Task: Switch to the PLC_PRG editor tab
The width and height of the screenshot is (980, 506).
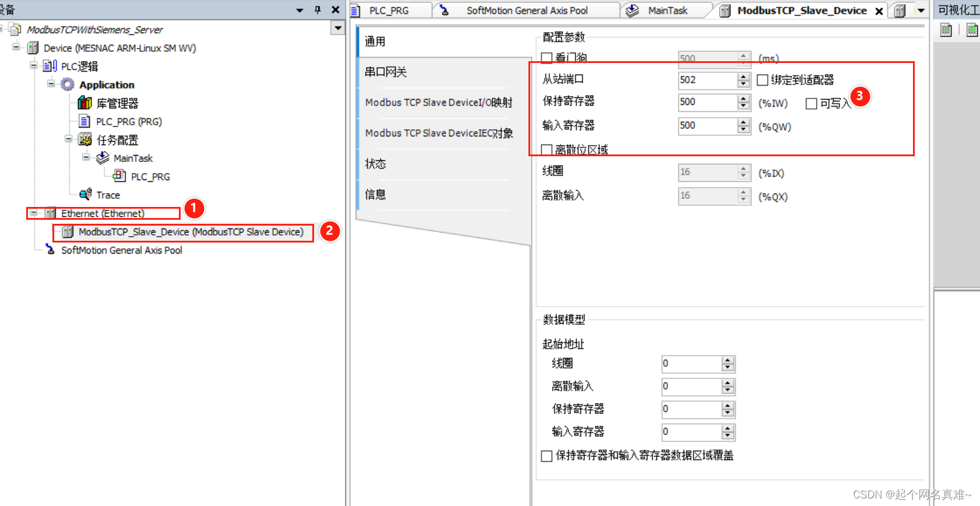Action: [389, 10]
